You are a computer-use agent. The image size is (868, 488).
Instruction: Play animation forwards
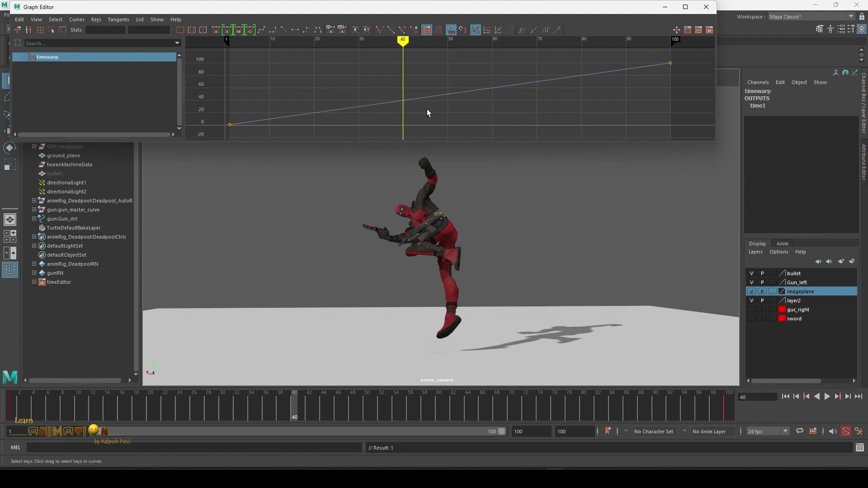point(827,397)
